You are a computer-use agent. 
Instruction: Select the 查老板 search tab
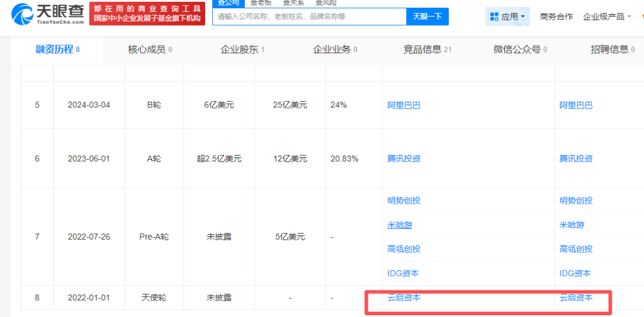tap(261, 3)
